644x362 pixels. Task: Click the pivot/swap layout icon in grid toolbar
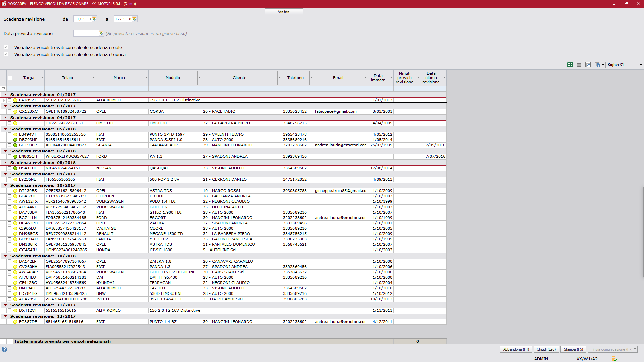[588, 65]
